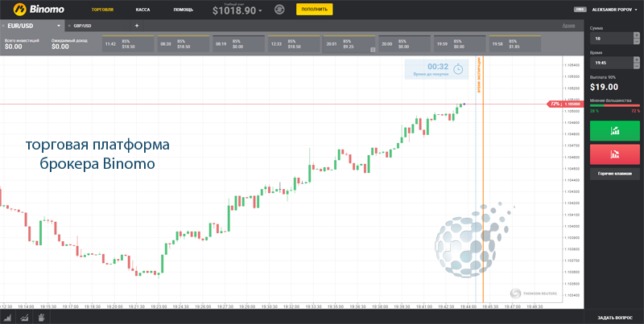Click the Ожидаемый доход $0.00 value
644x324 pixels.
pyautogui.click(x=60, y=47)
